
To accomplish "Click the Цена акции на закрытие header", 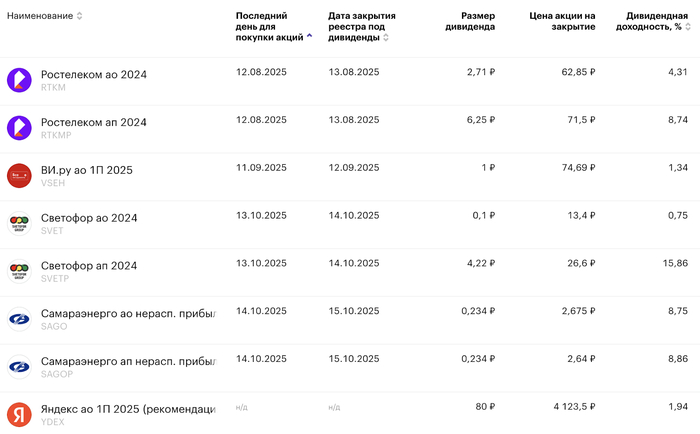I will pos(562,21).
